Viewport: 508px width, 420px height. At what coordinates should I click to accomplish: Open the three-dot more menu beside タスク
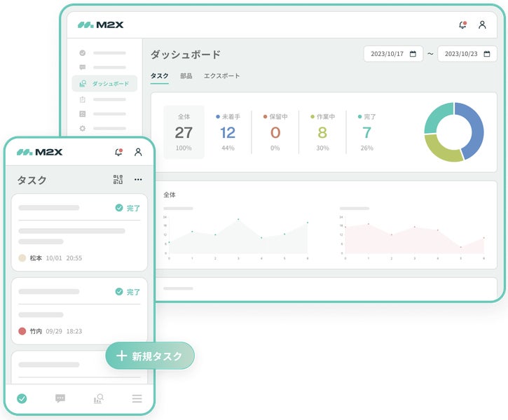tap(138, 180)
